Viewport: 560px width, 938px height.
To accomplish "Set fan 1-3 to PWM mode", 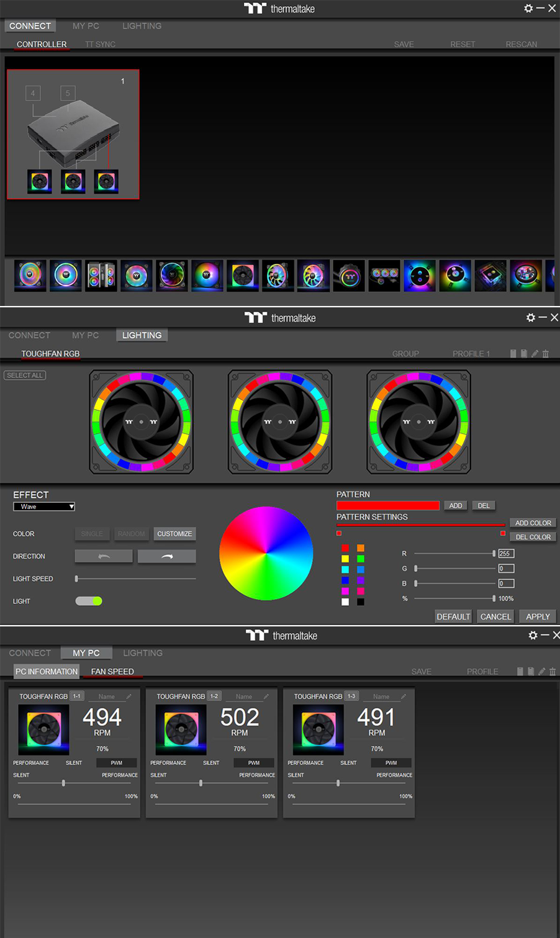I will point(391,763).
